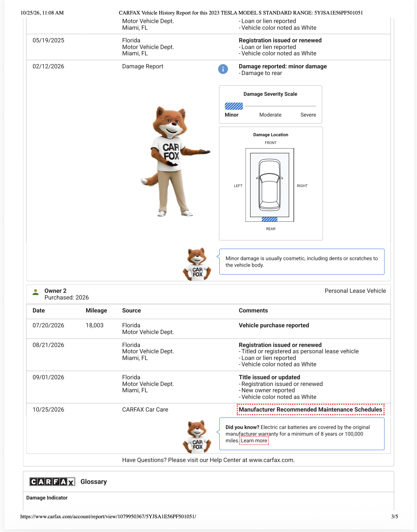Click the CARFAX Car Care source entry
The height and width of the screenshot is (532, 417).
(x=145, y=410)
